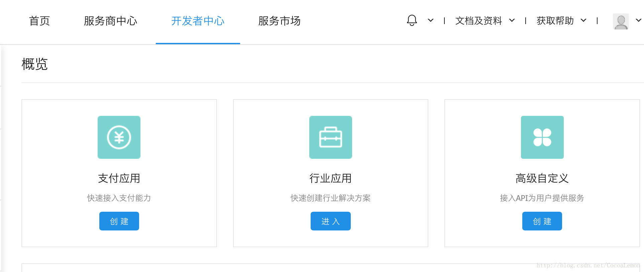Click the text 快速接入支付能力
Image resolution: width=644 pixels, height=272 pixels.
pos(119,198)
